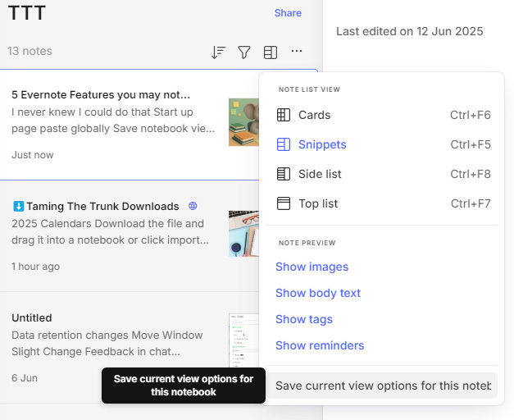
Task: Click the Cards view icon
Action: 284,115
